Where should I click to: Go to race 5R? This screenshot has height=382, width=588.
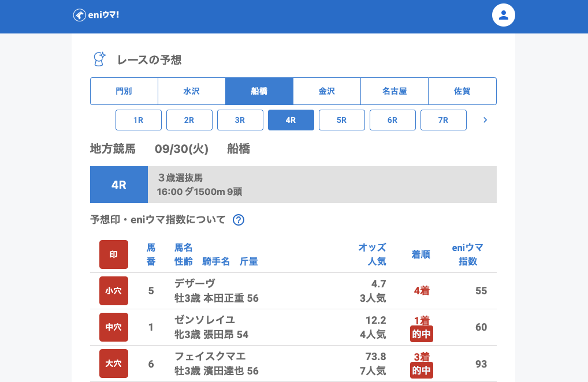(x=342, y=120)
